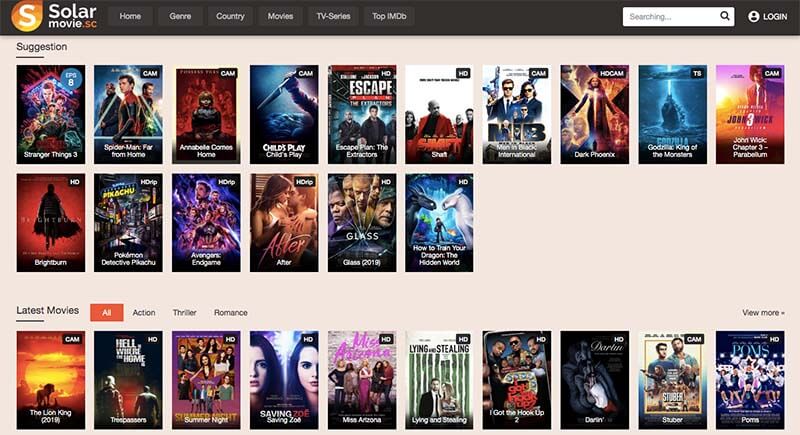
Task: Click the HD badge on Brightburn poster
Action: click(74, 182)
